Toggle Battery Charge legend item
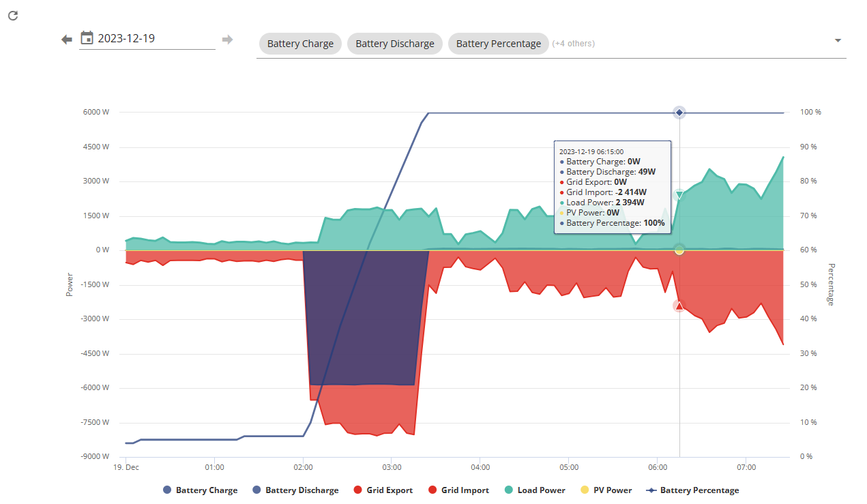Screen dimensions: 867x504 (x=200, y=490)
